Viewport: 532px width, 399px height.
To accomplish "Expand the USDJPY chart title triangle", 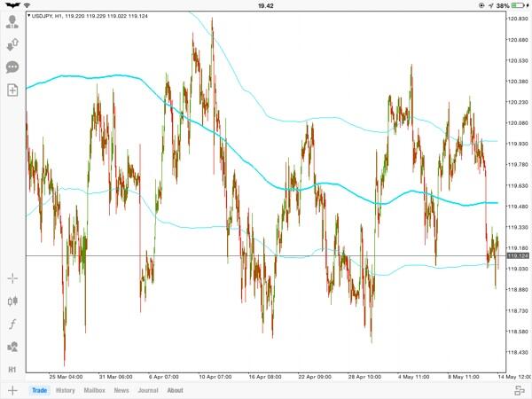I will tap(29, 15).
